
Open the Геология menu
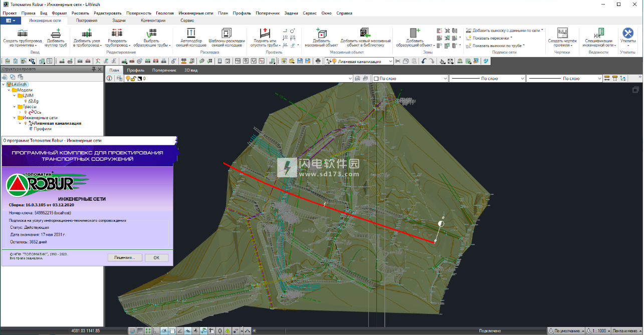tap(164, 13)
